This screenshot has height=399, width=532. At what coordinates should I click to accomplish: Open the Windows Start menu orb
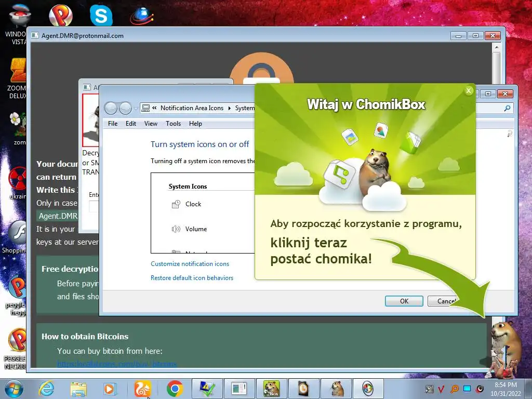point(14,389)
